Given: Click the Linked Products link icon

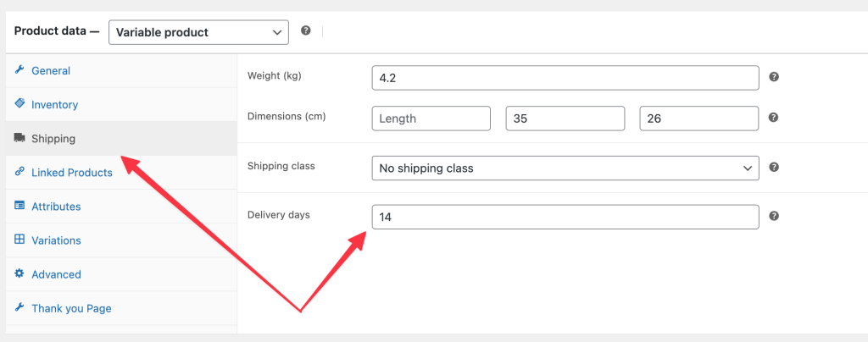Looking at the screenshot, I should tap(19, 172).
